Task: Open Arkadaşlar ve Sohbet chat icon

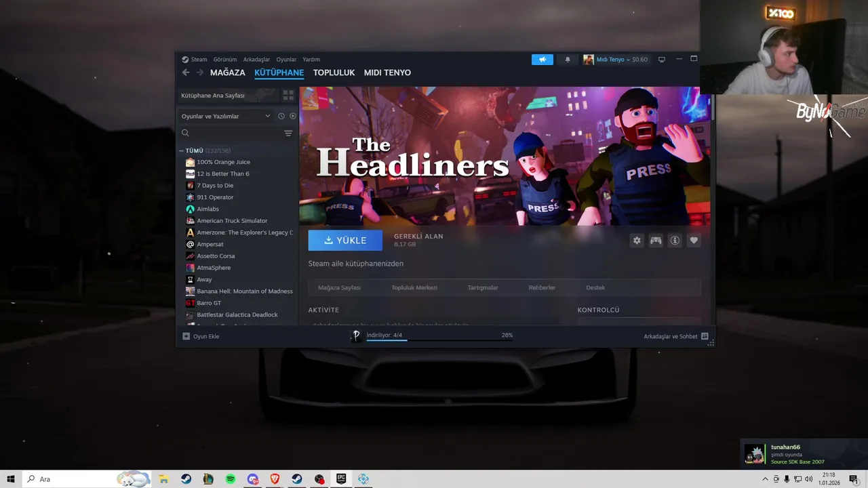Action: [x=705, y=336]
